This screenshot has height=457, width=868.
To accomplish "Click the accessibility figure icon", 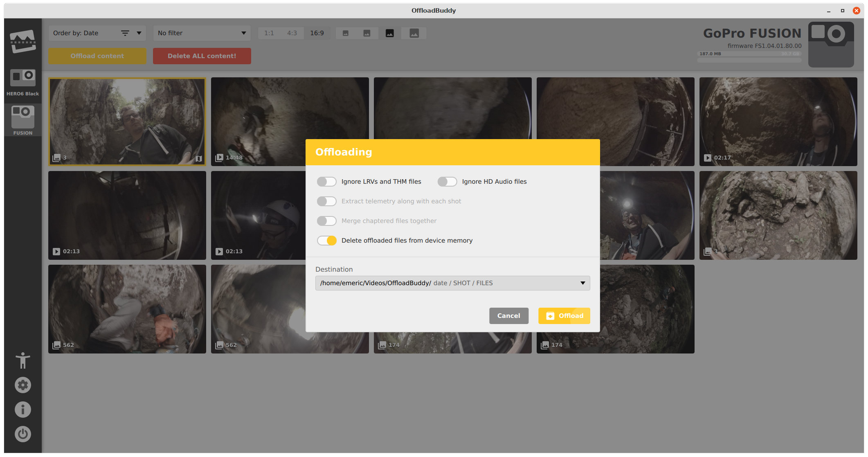I will tap(22, 360).
